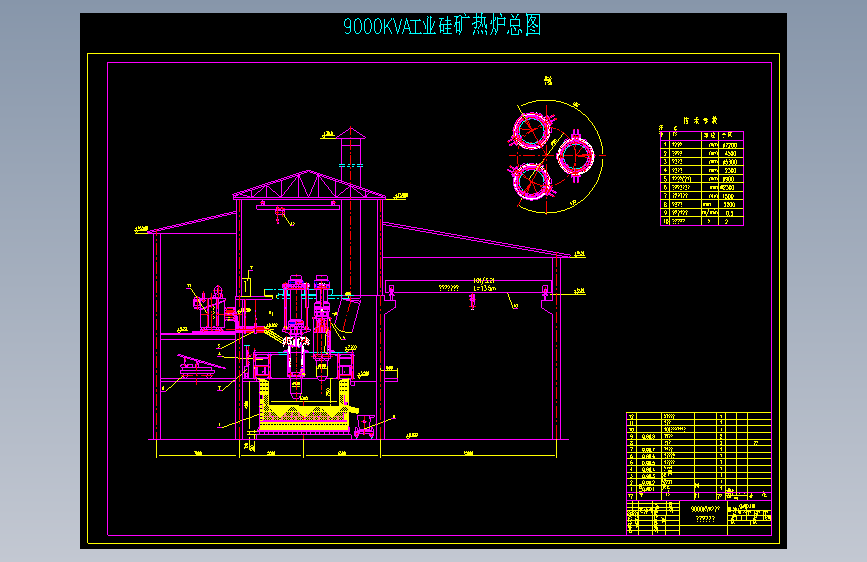Click the crane hook hanging in the right bay
Image resolution: width=867 pixels, height=562 pixels.
point(472,301)
